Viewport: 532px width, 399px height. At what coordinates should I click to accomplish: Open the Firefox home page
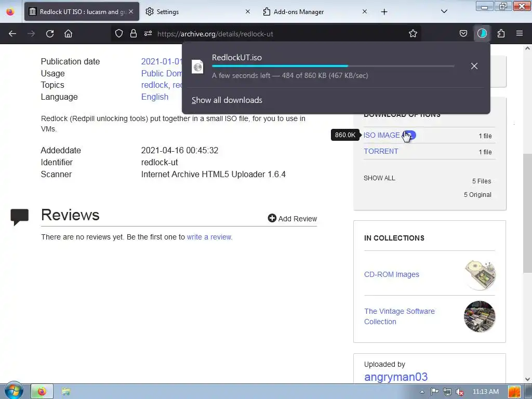tap(68, 34)
